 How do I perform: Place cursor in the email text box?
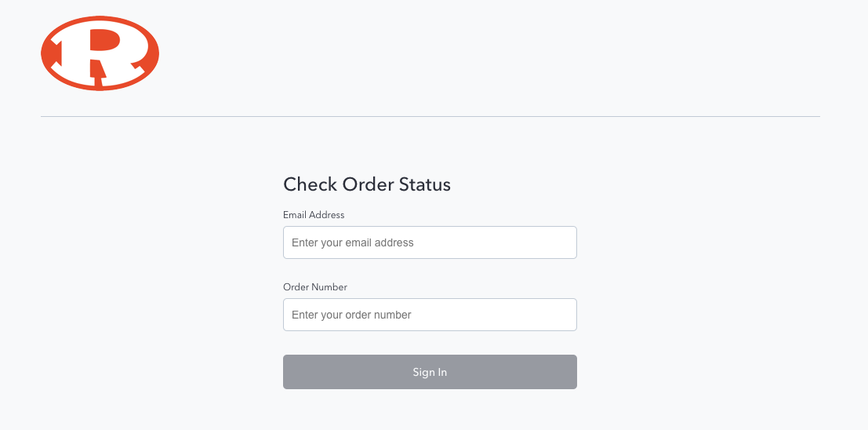(430, 242)
